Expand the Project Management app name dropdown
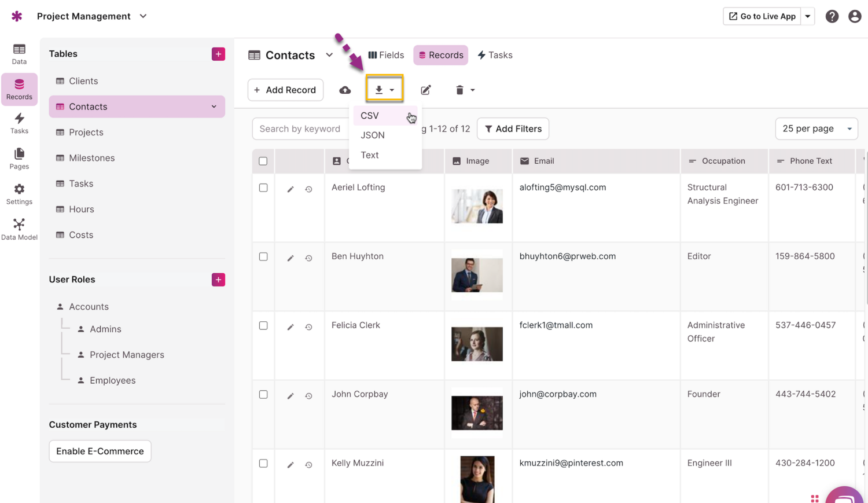The image size is (868, 503). click(143, 16)
